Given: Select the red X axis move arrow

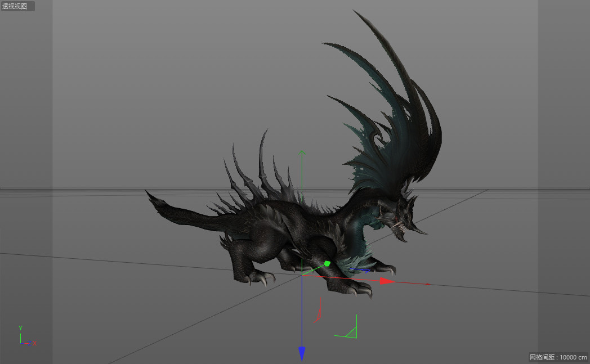Looking at the screenshot, I should [386, 280].
